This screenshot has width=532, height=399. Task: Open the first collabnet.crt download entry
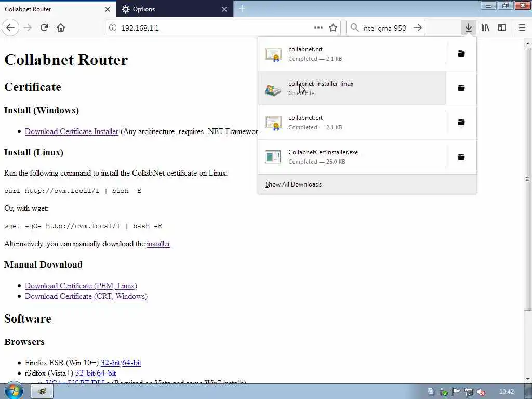point(352,54)
